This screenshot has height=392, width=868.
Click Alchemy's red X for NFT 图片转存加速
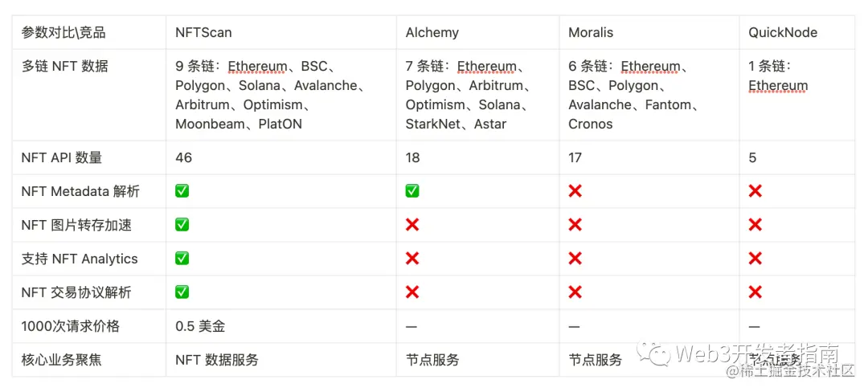(x=412, y=225)
